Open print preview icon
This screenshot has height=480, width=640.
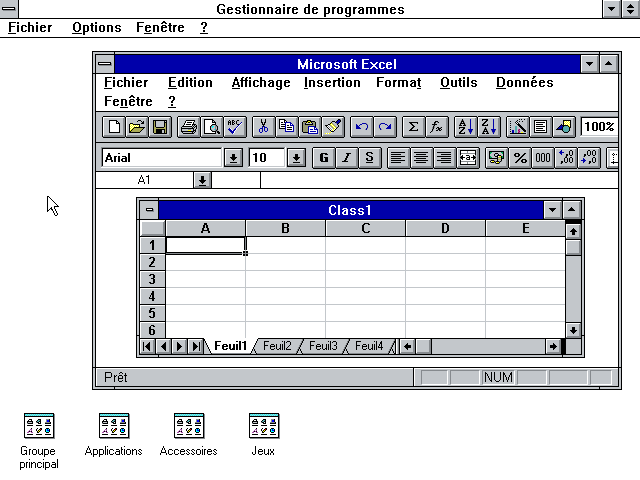pos(212,127)
